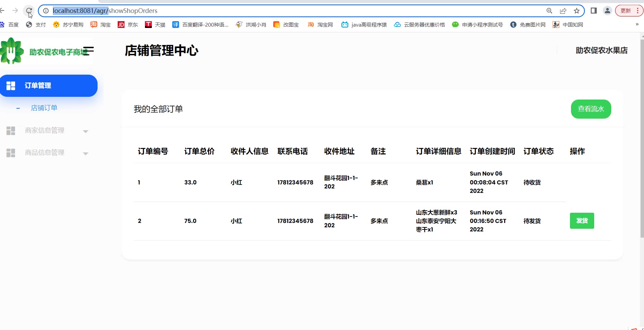Click the browser 更新 update button
644x330 pixels.
(626, 11)
